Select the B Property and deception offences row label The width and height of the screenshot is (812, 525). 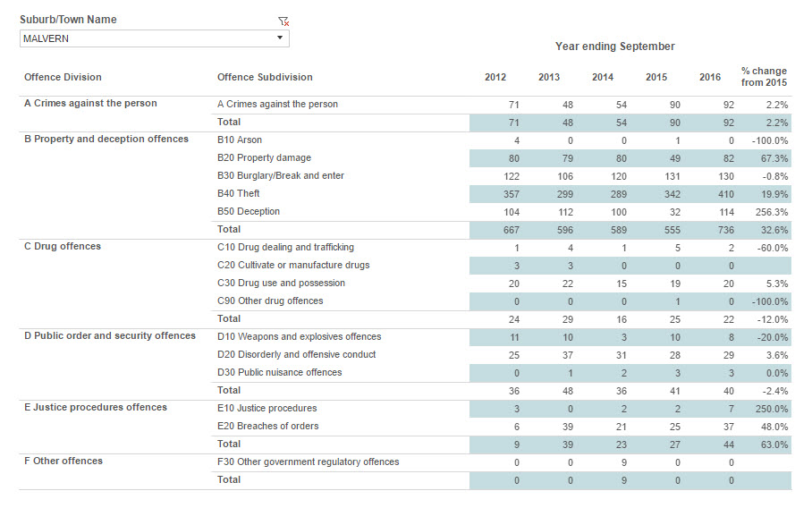pos(106,140)
